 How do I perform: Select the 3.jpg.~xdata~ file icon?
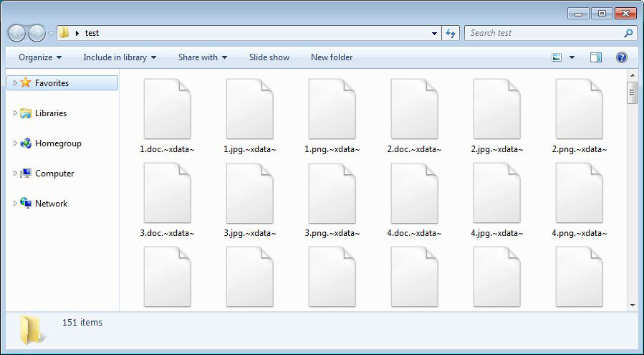pyautogui.click(x=250, y=193)
